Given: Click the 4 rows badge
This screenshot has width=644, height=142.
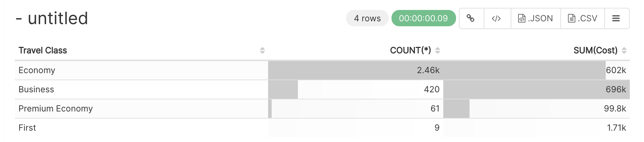Looking at the screenshot, I should click(367, 18).
